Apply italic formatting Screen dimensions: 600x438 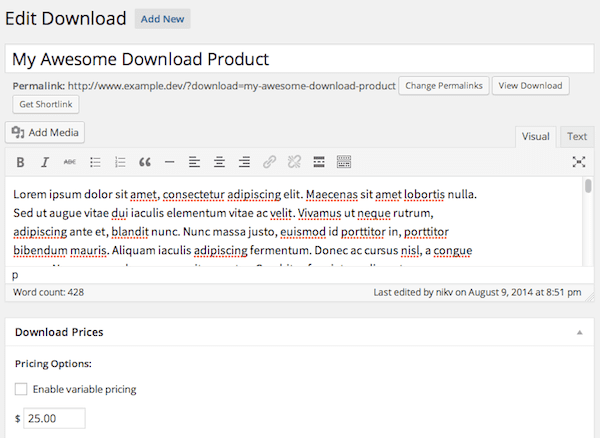45,161
